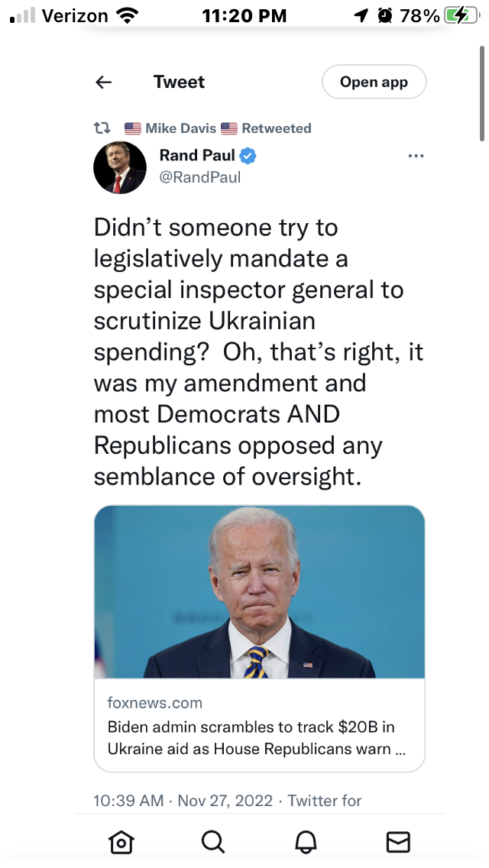This screenshot has height=868, width=489.
Task: Open the Mike Davis Retweeted link
Action: point(217,128)
